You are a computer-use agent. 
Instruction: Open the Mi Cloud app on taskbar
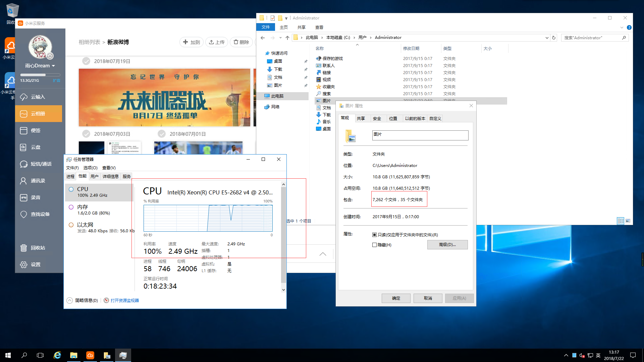[90, 355]
